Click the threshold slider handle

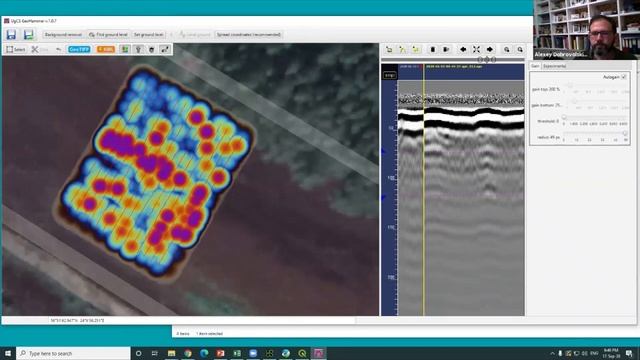click(x=564, y=118)
